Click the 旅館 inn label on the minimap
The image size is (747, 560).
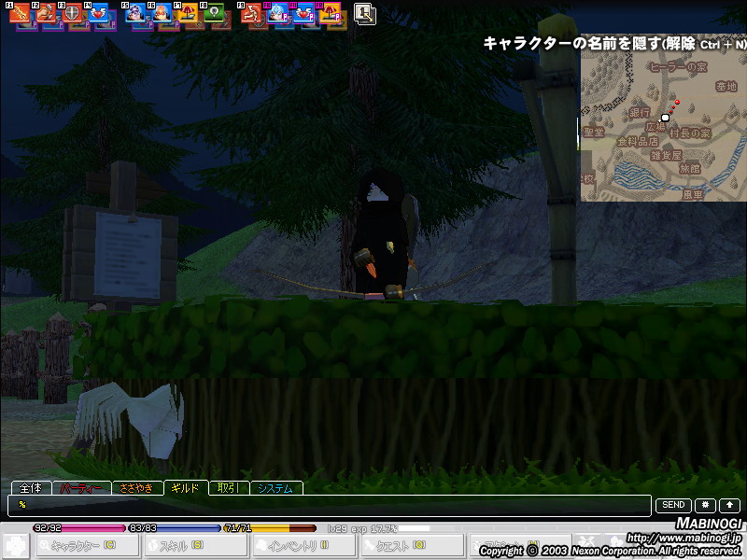tap(689, 168)
